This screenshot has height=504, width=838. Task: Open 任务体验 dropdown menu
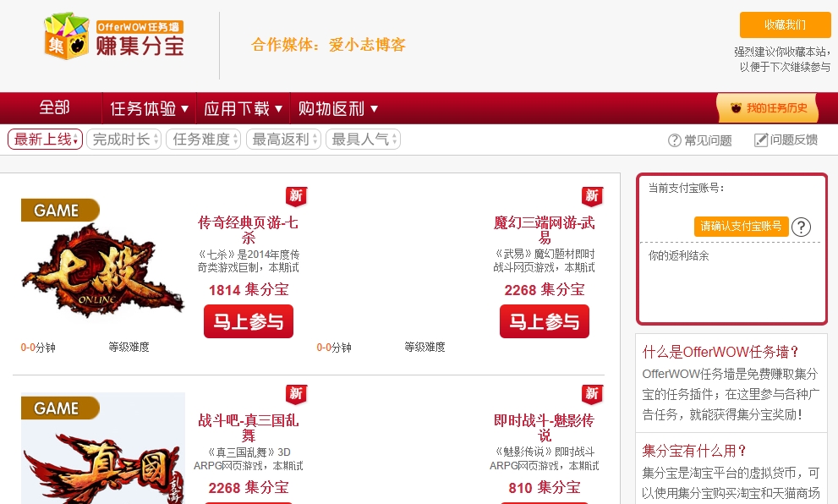pyautogui.click(x=149, y=108)
